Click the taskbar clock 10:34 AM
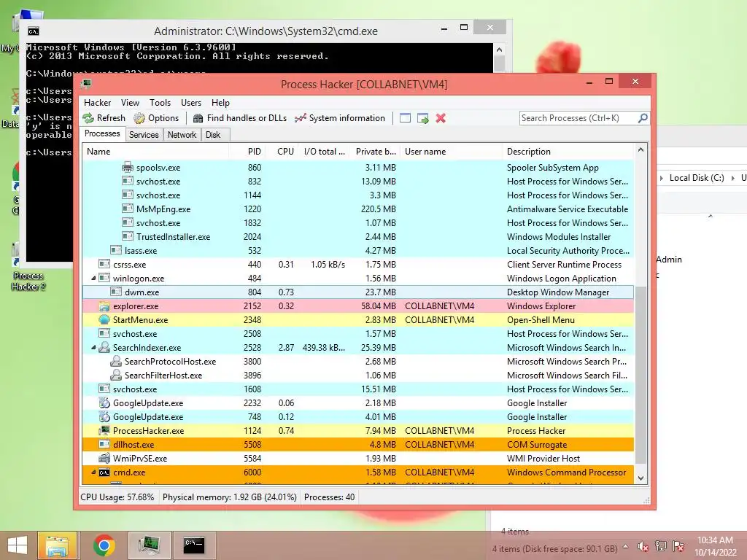Image resolution: width=747 pixels, height=560 pixels. click(x=715, y=540)
